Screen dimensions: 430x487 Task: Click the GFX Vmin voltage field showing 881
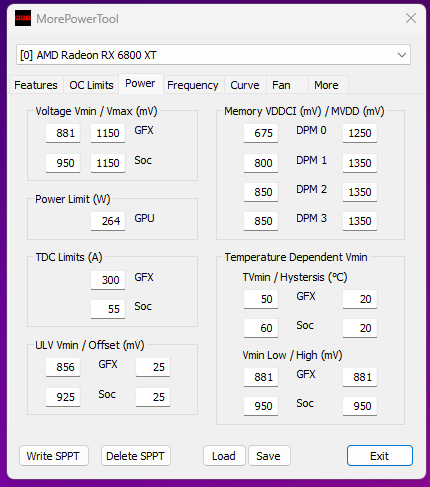pos(63,133)
